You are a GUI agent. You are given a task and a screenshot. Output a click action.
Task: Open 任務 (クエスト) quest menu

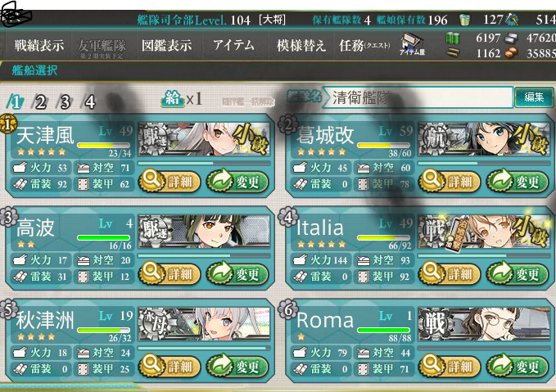[x=364, y=46]
